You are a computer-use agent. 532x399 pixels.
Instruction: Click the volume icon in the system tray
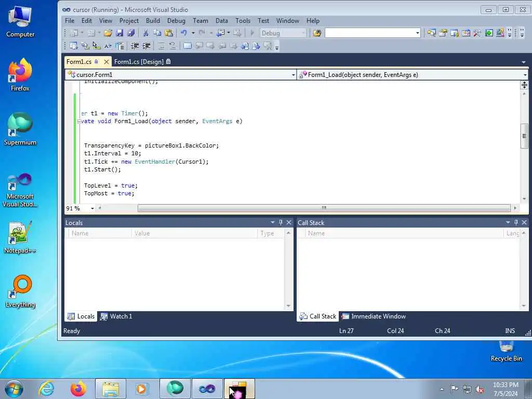tap(480, 390)
